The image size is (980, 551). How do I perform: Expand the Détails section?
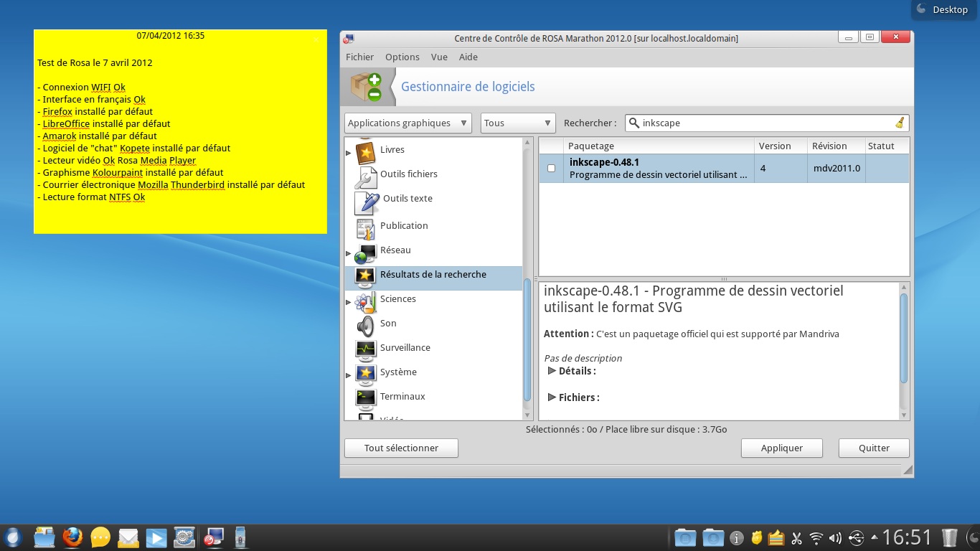(552, 371)
